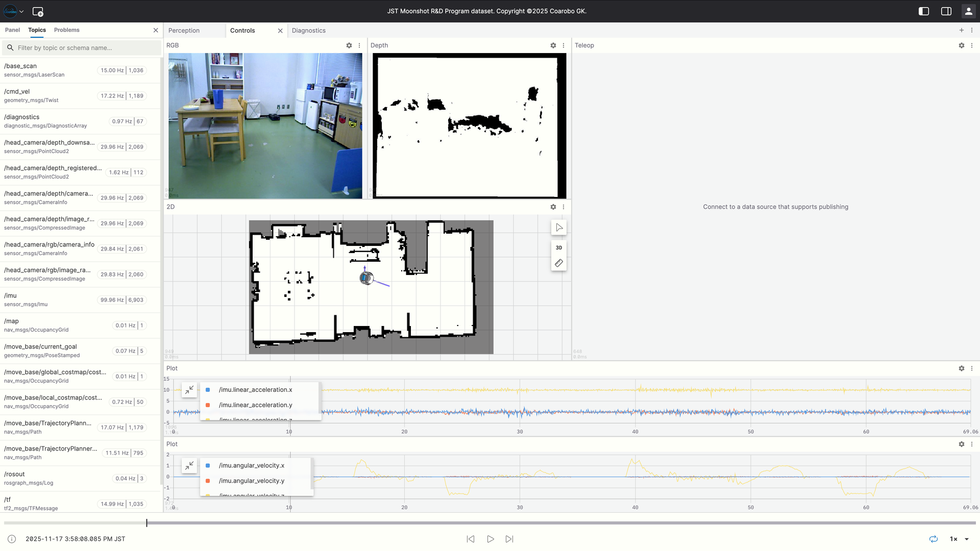Enable loop playback
The height and width of the screenshot is (551, 980).
pyautogui.click(x=934, y=539)
